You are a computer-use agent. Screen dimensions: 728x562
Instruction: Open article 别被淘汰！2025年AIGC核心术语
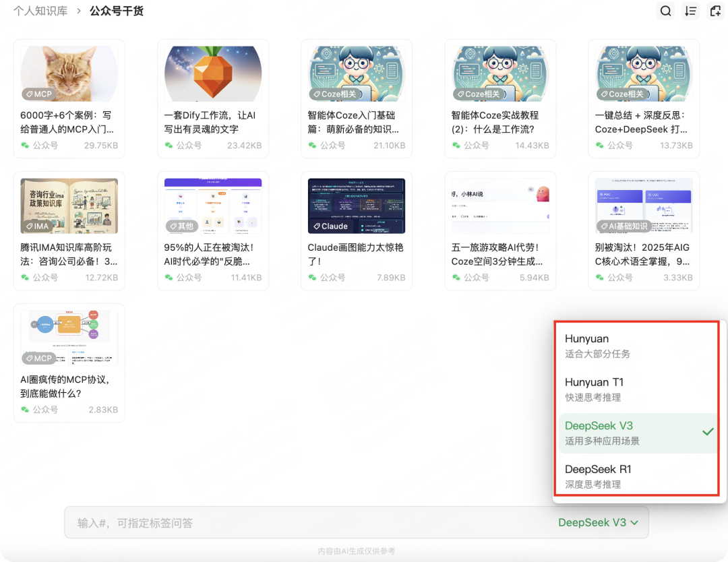coord(642,254)
